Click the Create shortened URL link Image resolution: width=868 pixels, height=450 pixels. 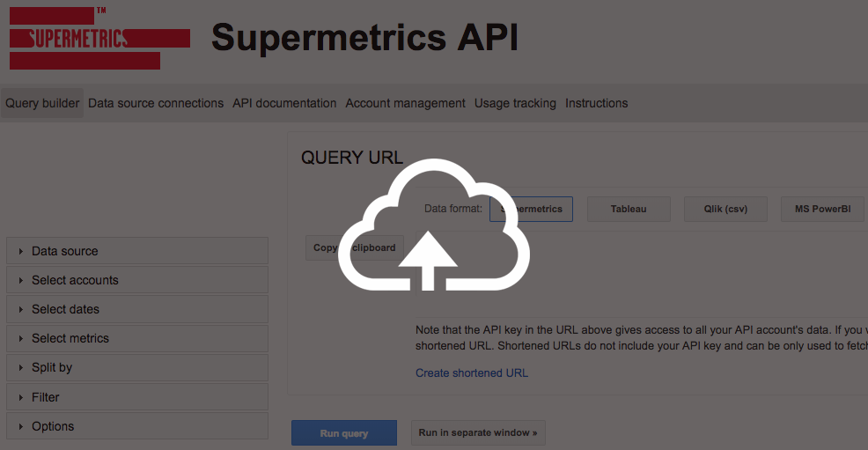tap(472, 373)
